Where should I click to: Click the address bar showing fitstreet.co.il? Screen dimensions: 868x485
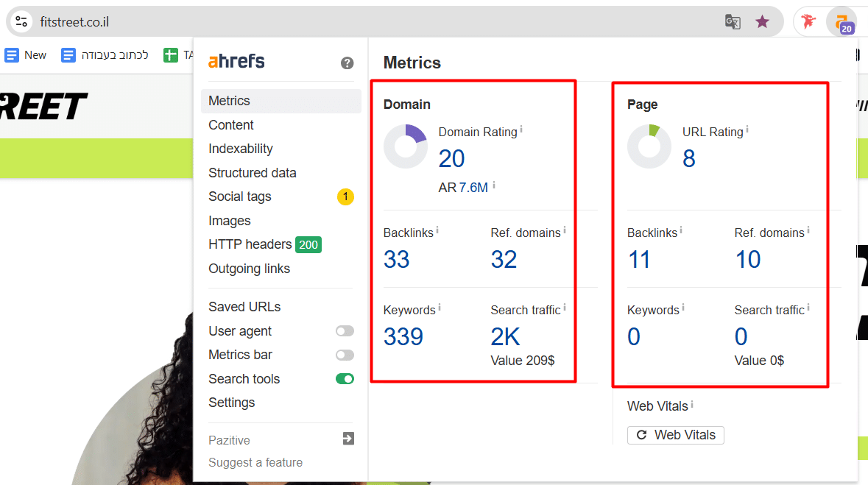[395, 21]
